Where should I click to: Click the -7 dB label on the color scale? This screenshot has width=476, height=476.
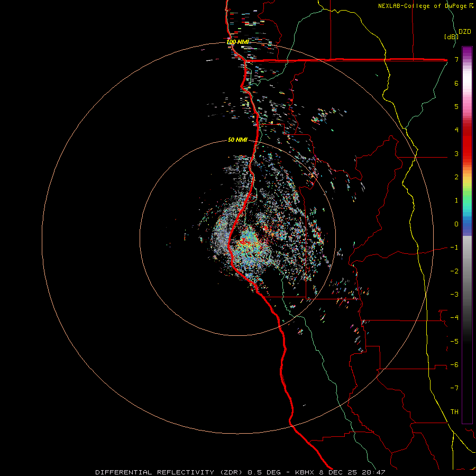[x=454, y=388]
